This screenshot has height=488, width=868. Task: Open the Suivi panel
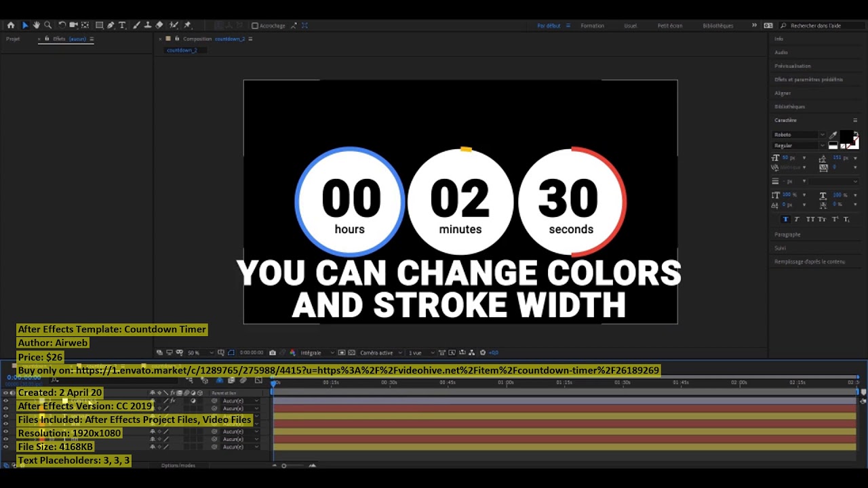point(780,248)
